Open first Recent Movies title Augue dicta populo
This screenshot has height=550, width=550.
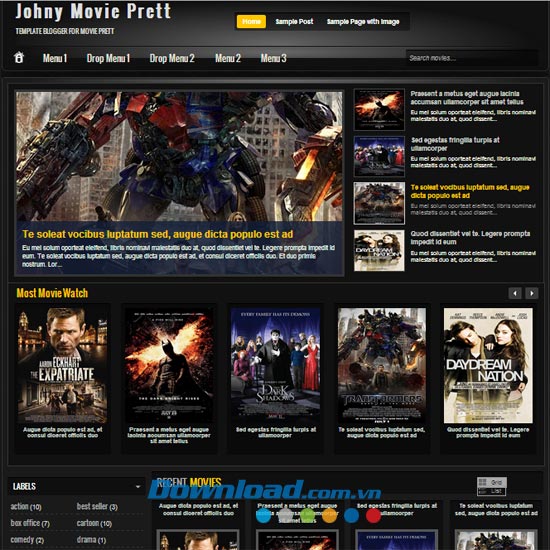pos(198,509)
